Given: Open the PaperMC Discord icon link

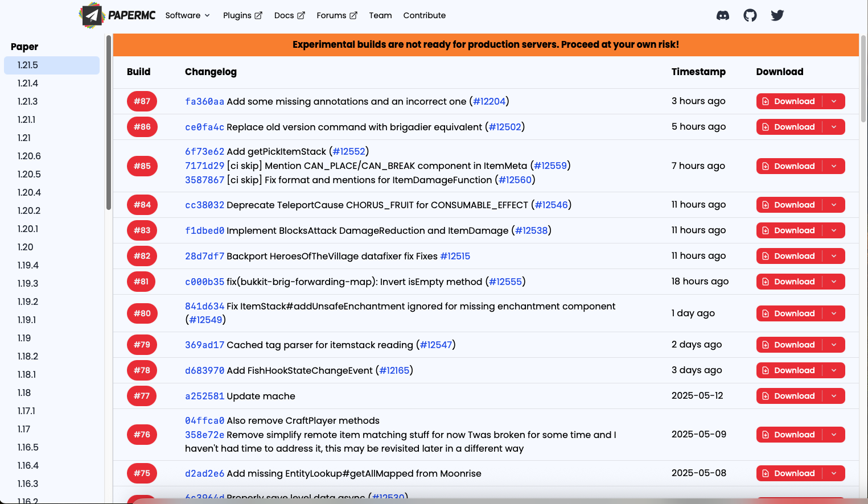Looking at the screenshot, I should click(x=723, y=15).
